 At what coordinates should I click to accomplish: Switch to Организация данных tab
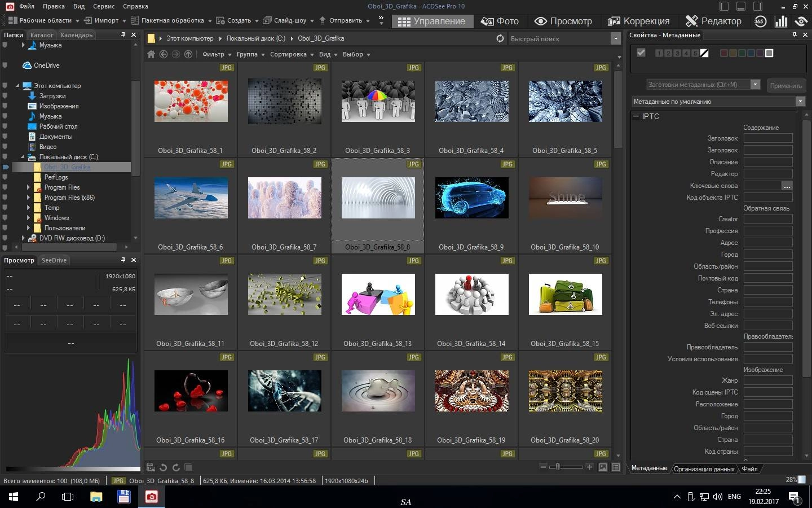704,468
